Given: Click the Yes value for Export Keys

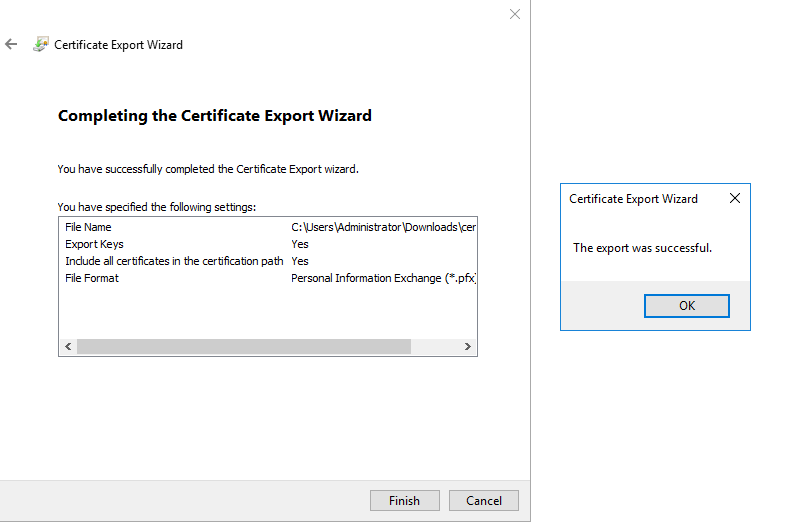Looking at the screenshot, I should click(x=300, y=244).
